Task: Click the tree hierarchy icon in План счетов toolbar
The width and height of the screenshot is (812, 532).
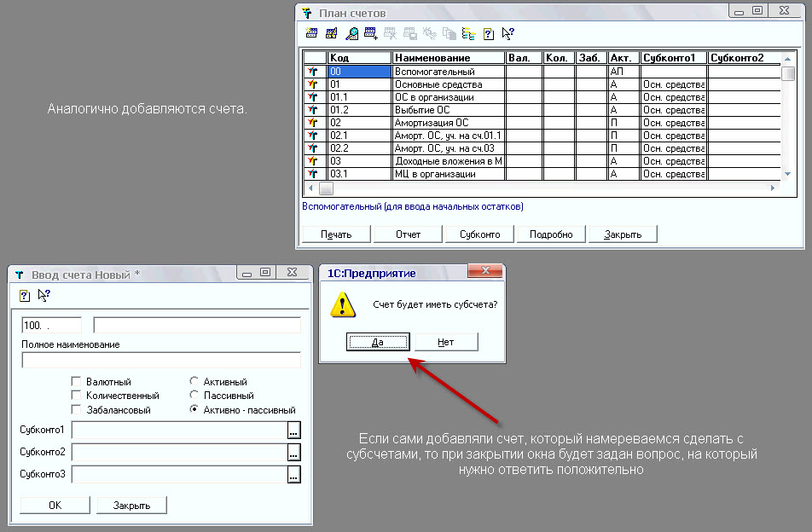Action: 468,34
